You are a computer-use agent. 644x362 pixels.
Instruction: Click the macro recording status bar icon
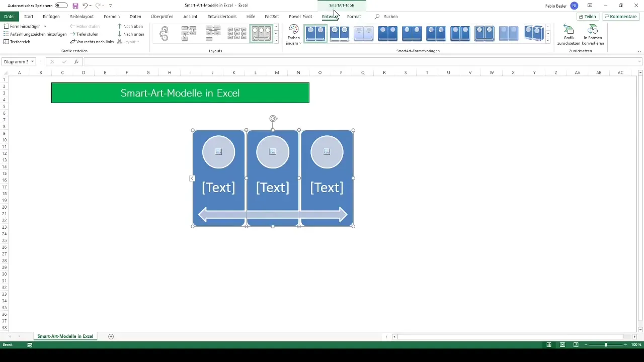[x=30, y=345]
